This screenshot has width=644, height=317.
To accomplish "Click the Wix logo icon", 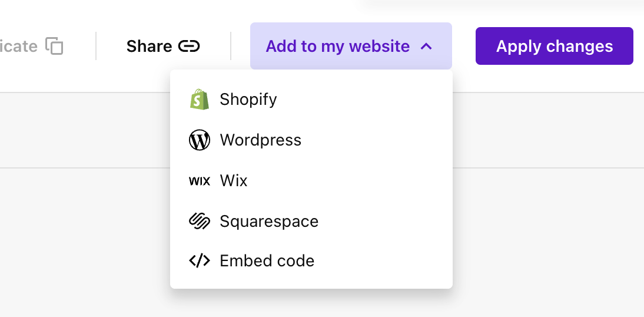I will coord(200,181).
